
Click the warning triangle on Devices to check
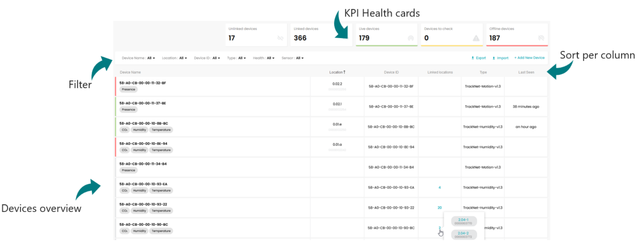tap(476, 38)
